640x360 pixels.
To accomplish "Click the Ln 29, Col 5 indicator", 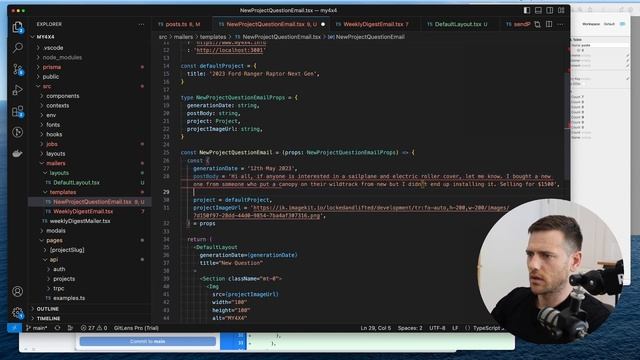I will point(376,328).
